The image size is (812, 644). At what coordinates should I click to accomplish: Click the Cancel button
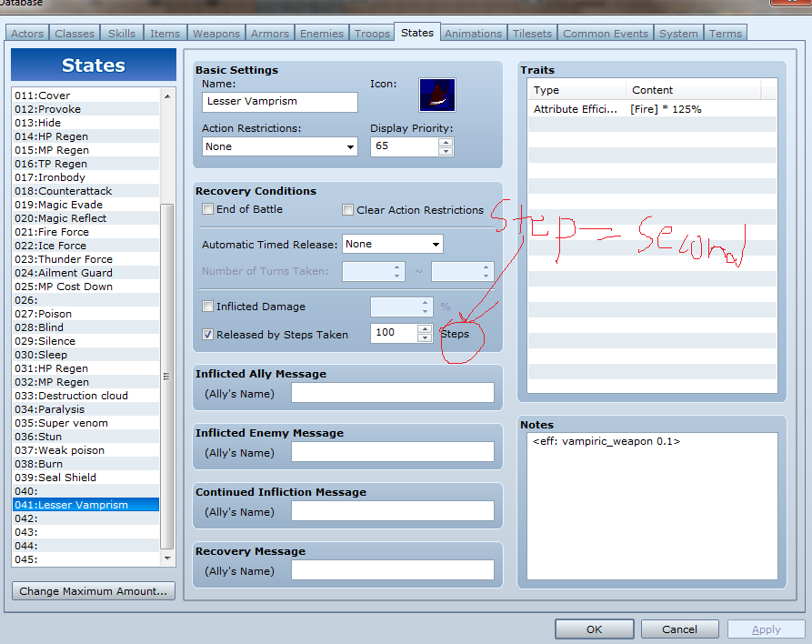tap(679, 629)
